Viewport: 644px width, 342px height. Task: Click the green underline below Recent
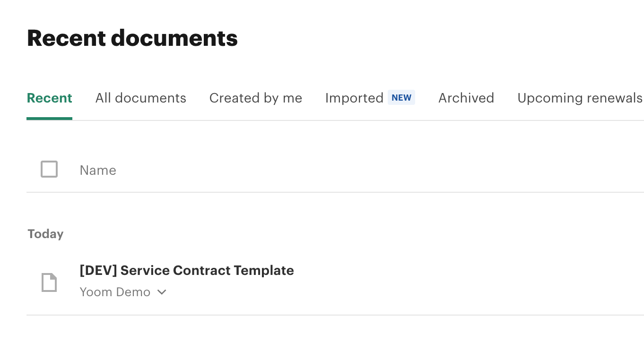pyautogui.click(x=50, y=119)
